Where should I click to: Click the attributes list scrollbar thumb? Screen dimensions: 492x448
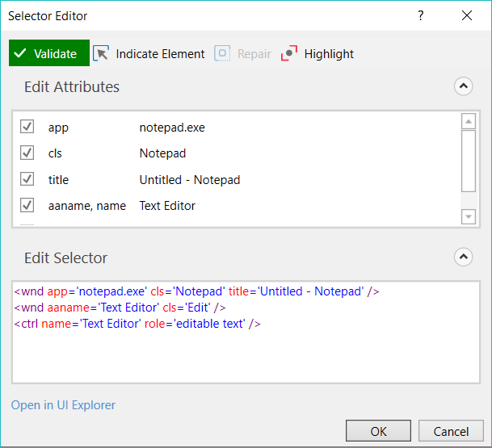coord(469,161)
